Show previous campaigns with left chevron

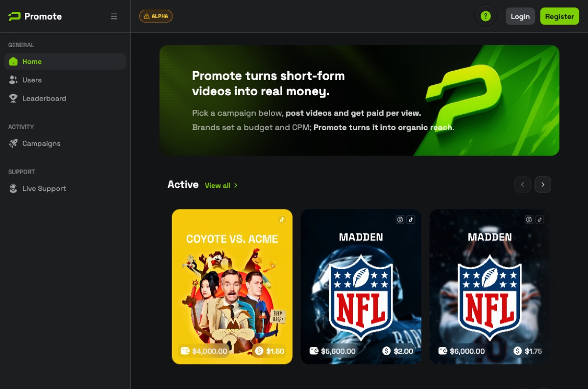[x=522, y=184]
